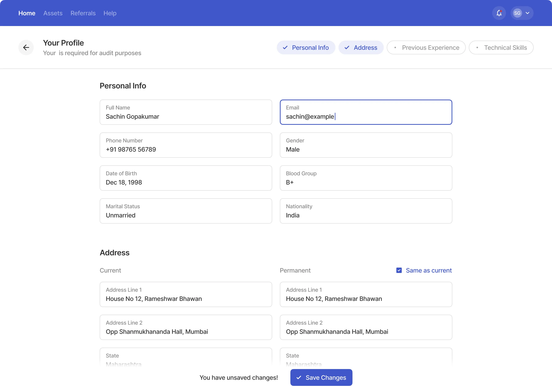
Task: Open the Help menu link
Action: (110, 13)
